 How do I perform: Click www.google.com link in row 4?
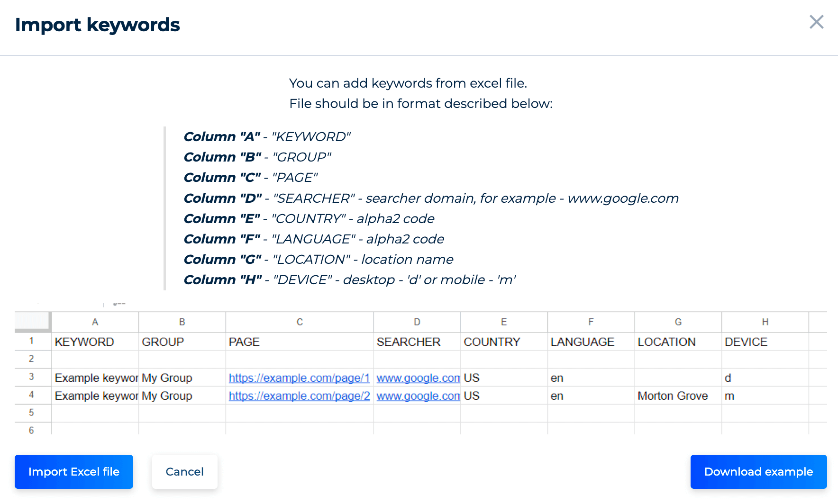(418, 396)
